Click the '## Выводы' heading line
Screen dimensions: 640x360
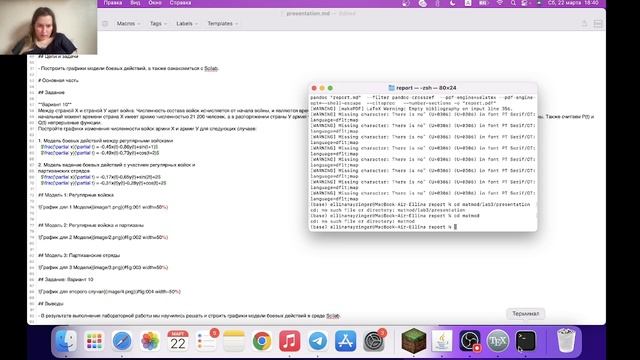click(51, 304)
